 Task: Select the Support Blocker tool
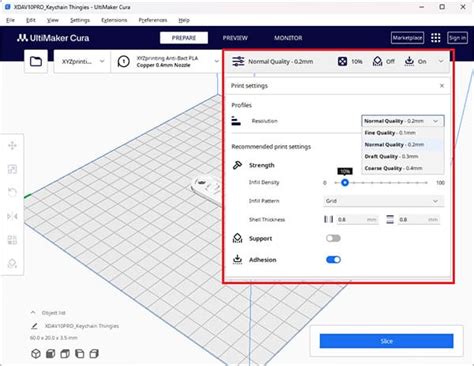coord(12,263)
